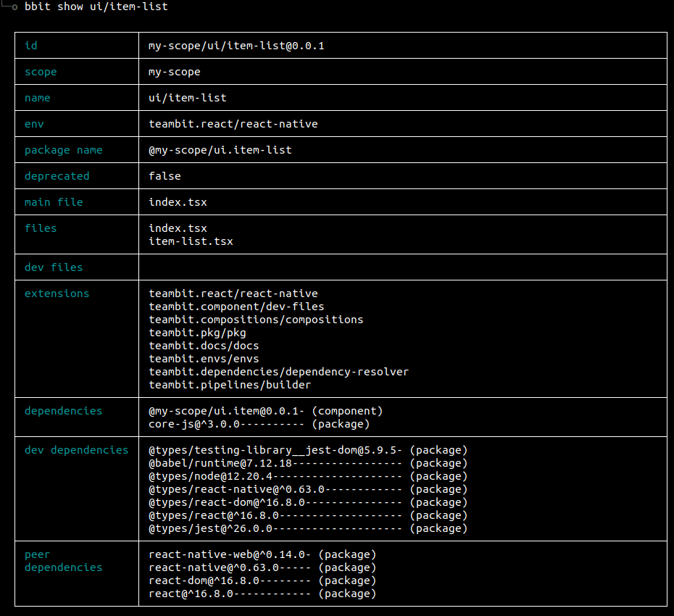Click the scope label cell
674x616 pixels.
[x=41, y=71]
